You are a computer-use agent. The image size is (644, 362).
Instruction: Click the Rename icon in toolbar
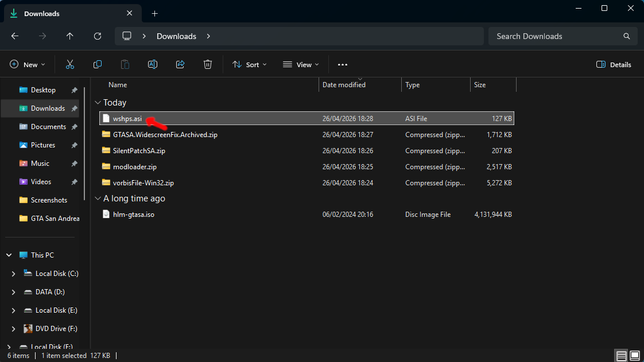click(152, 64)
